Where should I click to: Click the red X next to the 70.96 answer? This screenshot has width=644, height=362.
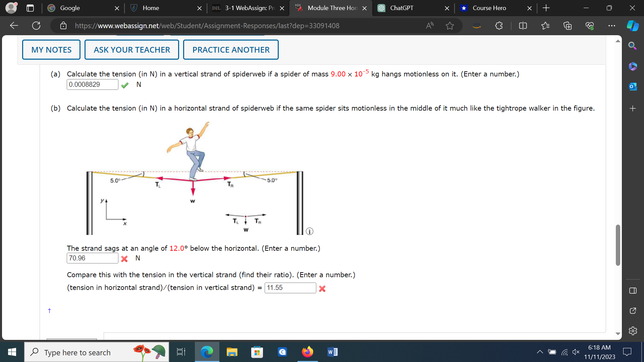(x=124, y=259)
